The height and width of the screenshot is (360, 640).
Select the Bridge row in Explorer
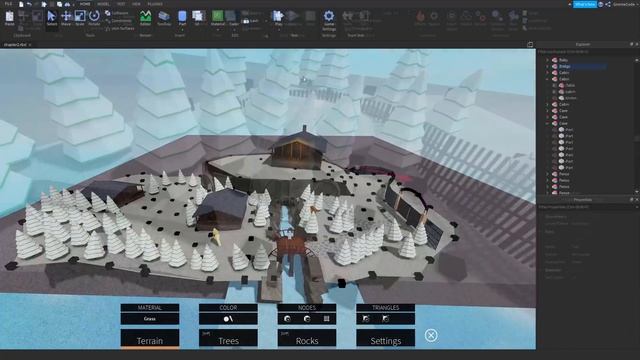[x=580, y=66]
